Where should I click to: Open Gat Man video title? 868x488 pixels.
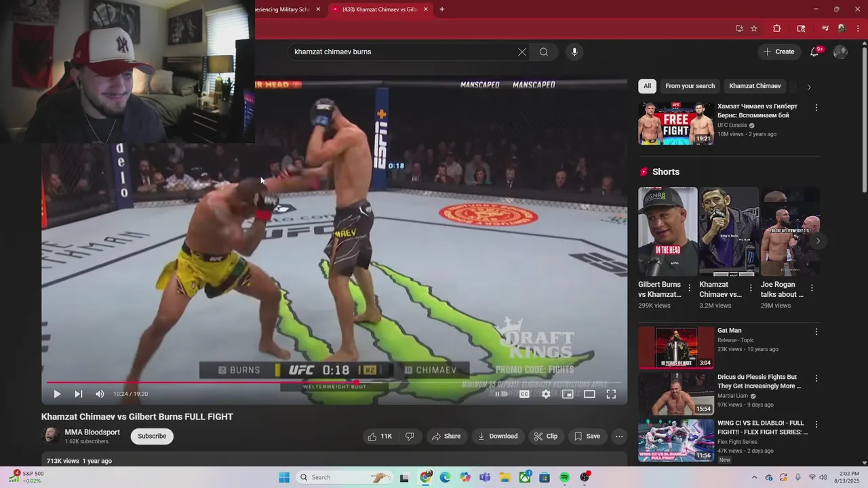pos(730,331)
